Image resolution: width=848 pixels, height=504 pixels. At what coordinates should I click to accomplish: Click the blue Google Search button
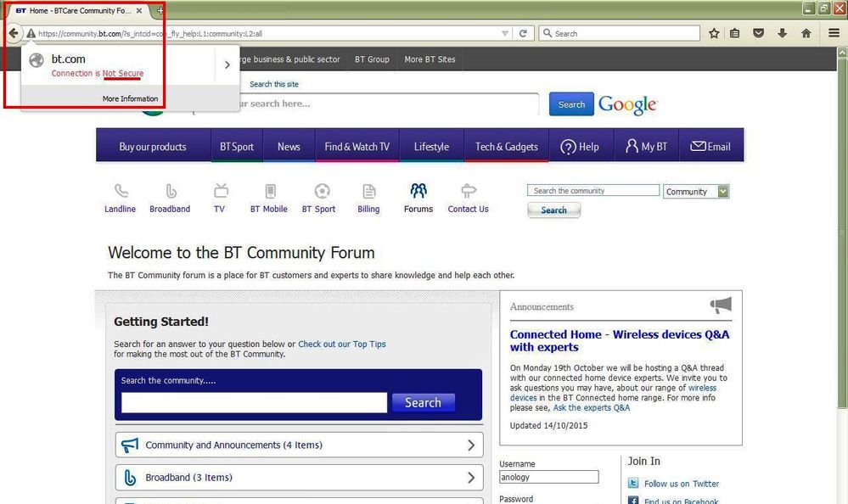click(x=571, y=104)
